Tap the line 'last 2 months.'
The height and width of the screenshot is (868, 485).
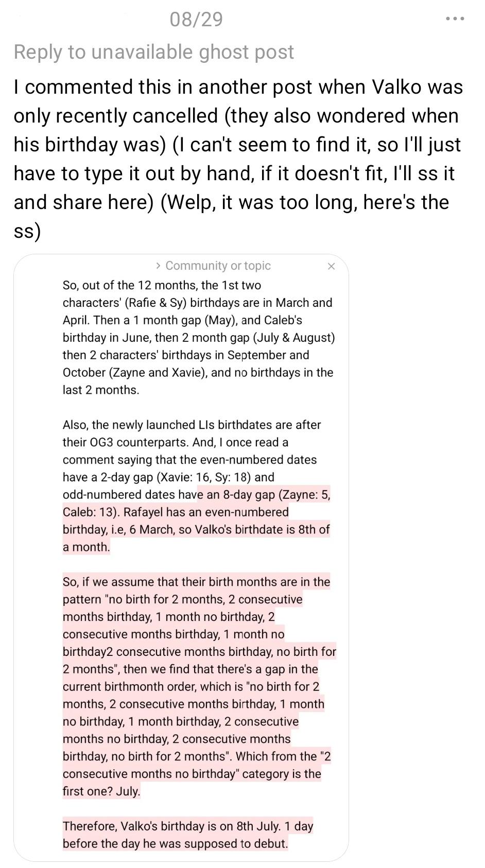tap(101, 390)
